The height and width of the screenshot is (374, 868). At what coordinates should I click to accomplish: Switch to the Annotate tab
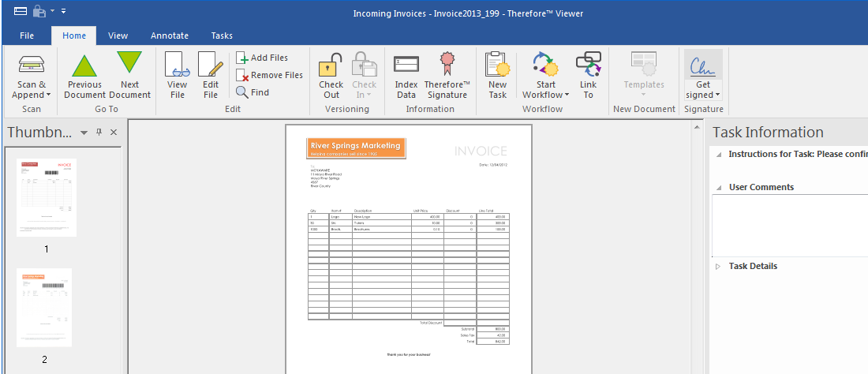pos(170,36)
